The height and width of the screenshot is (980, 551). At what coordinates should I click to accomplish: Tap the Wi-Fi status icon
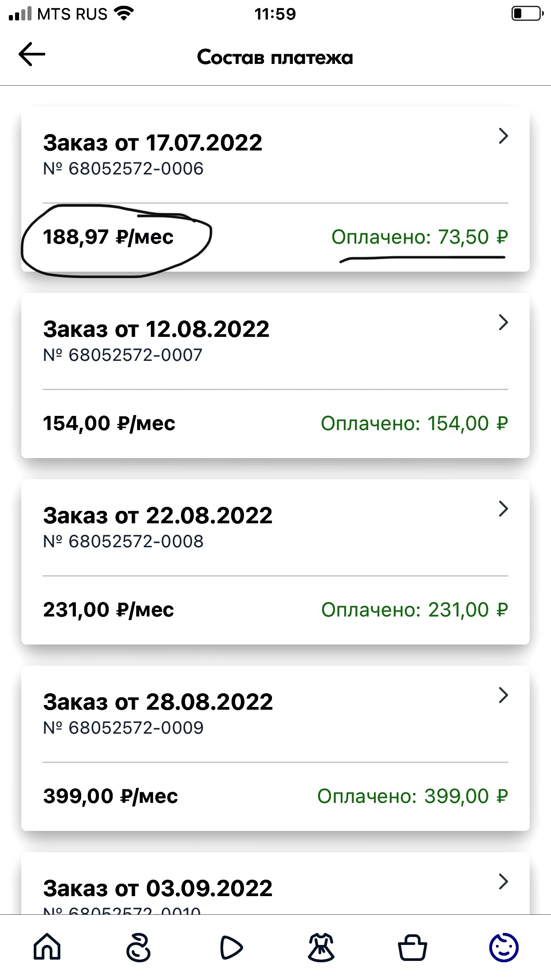click(124, 14)
